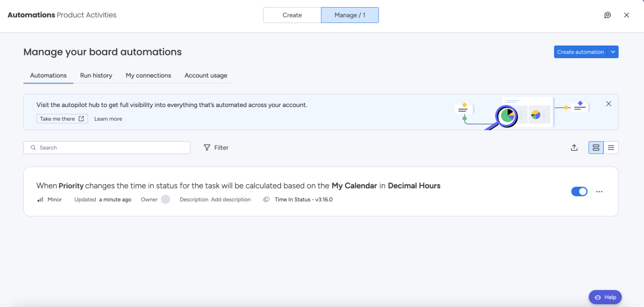This screenshot has width=644, height=307.
Task: Open the Filter options
Action: [216, 147]
